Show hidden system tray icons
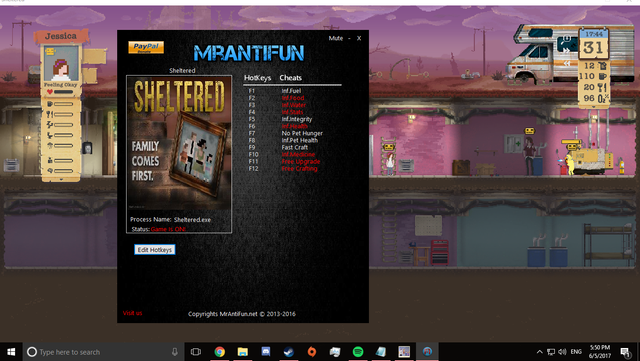640x361 pixels. point(540,352)
